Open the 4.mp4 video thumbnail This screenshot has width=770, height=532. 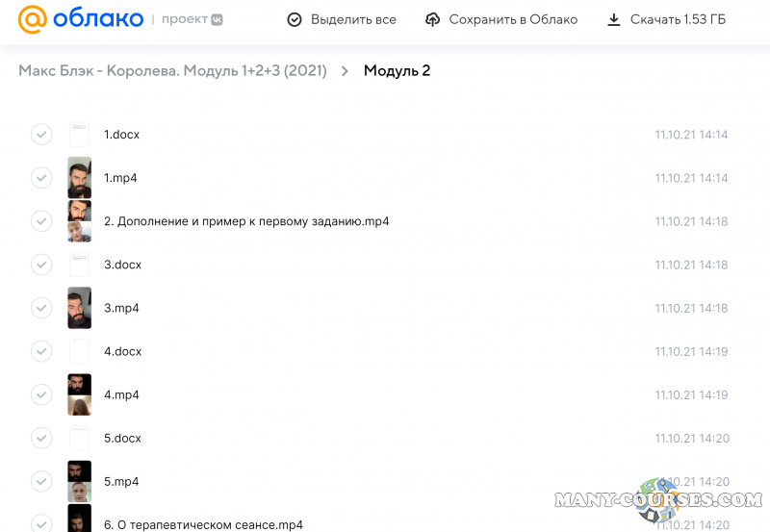click(79, 394)
